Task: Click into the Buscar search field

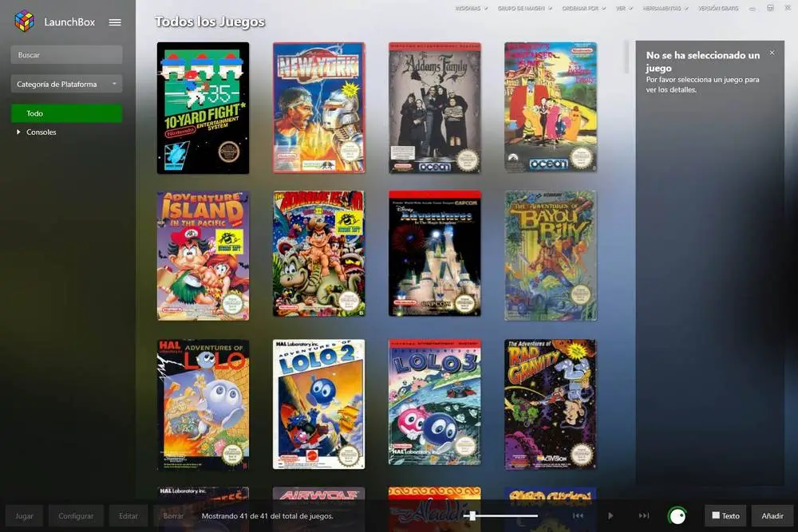Action: [67, 55]
